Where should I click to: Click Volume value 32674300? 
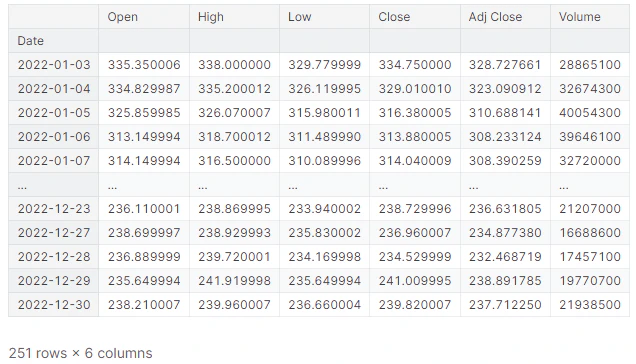click(590, 89)
